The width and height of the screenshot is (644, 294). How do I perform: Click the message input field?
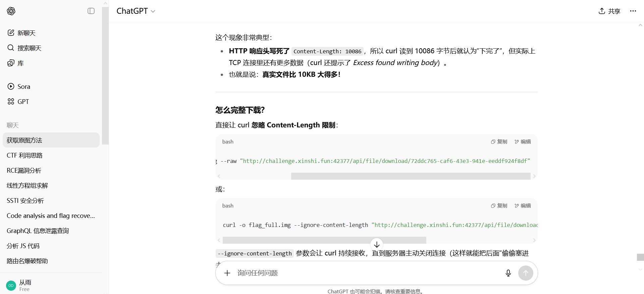[366, 273]
